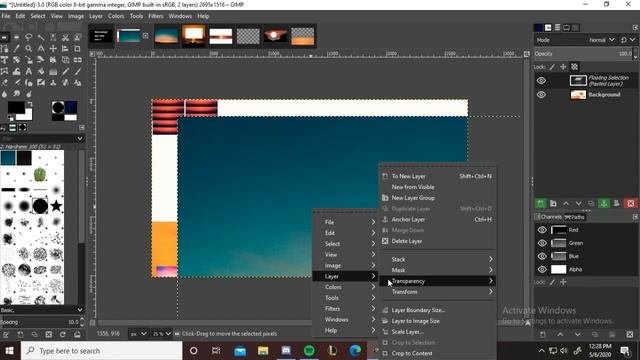Select the sunset image thumbnail tab

pyautogui.click(x=194, y=36)
